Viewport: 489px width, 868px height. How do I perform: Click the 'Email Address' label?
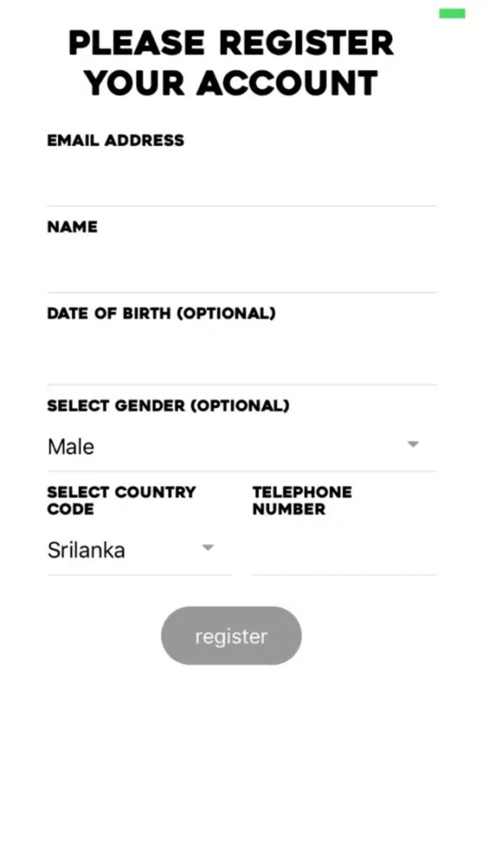click(116, 141)
